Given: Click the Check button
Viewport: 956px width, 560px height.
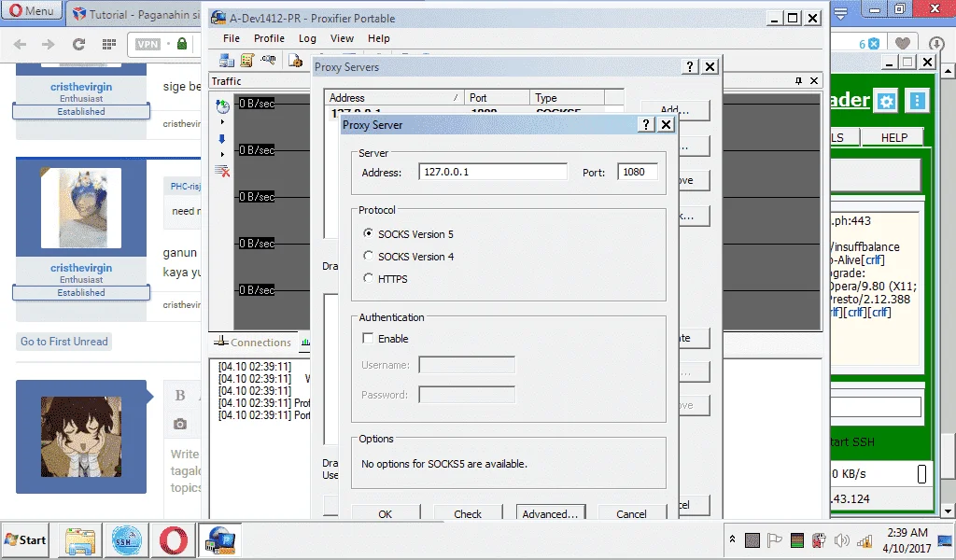Looking at the screenshot, I should pos(468,513).
